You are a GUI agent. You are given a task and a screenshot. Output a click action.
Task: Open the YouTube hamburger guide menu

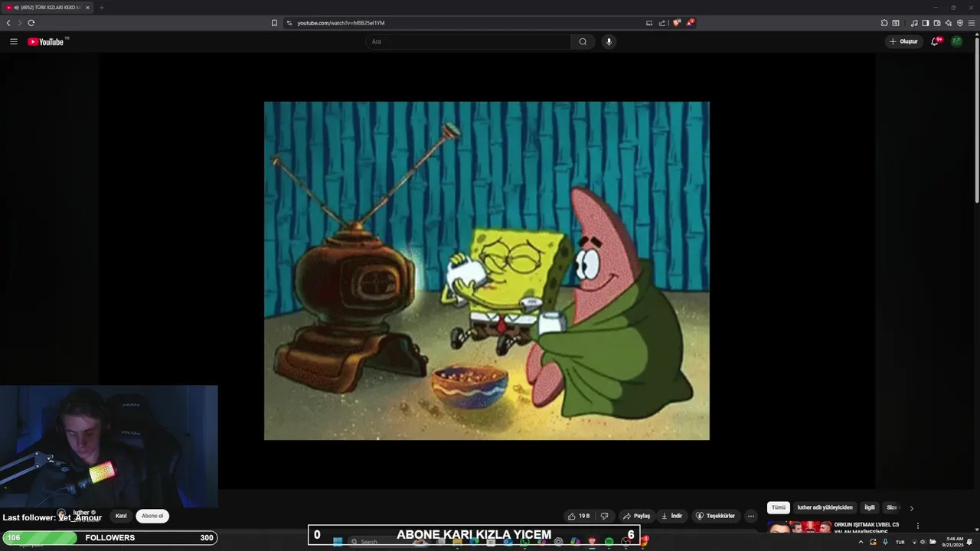[x=14, y=41]
